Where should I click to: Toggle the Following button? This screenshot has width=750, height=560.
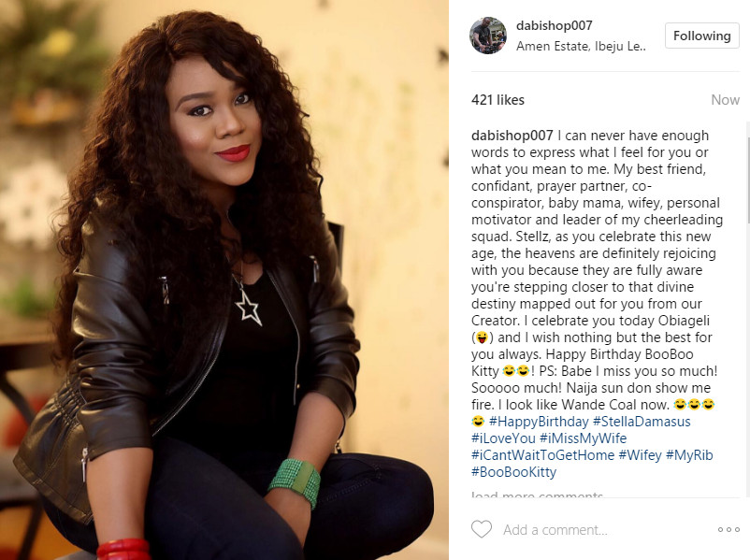pos(701,36)
